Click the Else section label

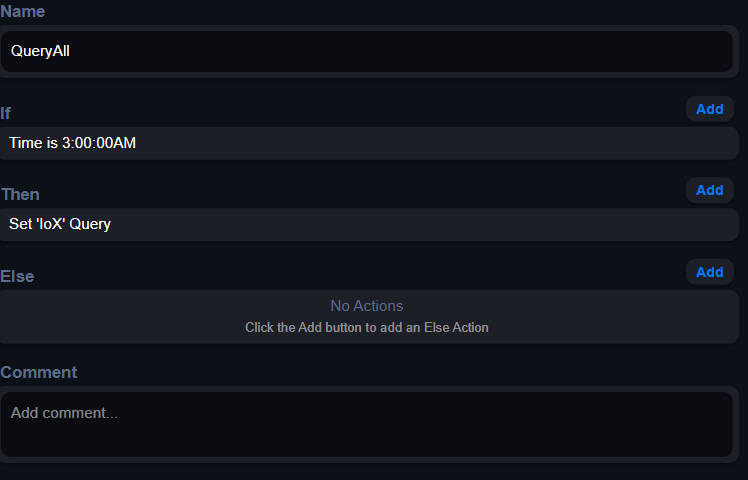pos(17,276)
